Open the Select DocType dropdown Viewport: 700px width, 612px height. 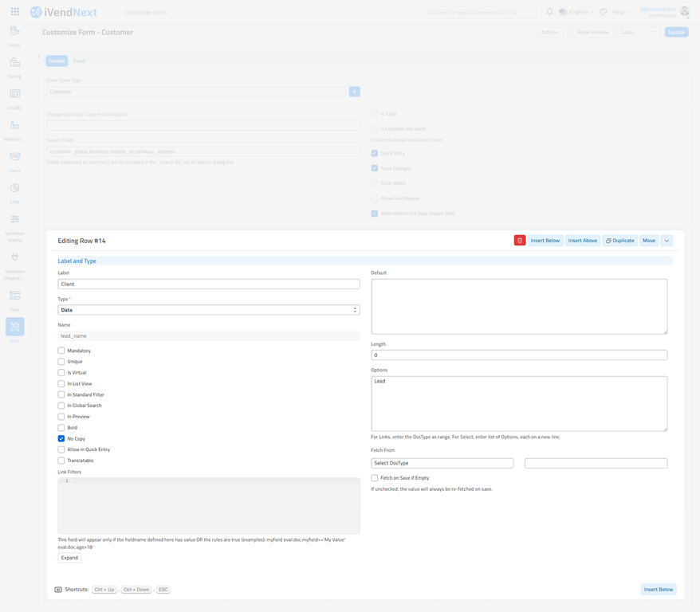click(442, 462)
